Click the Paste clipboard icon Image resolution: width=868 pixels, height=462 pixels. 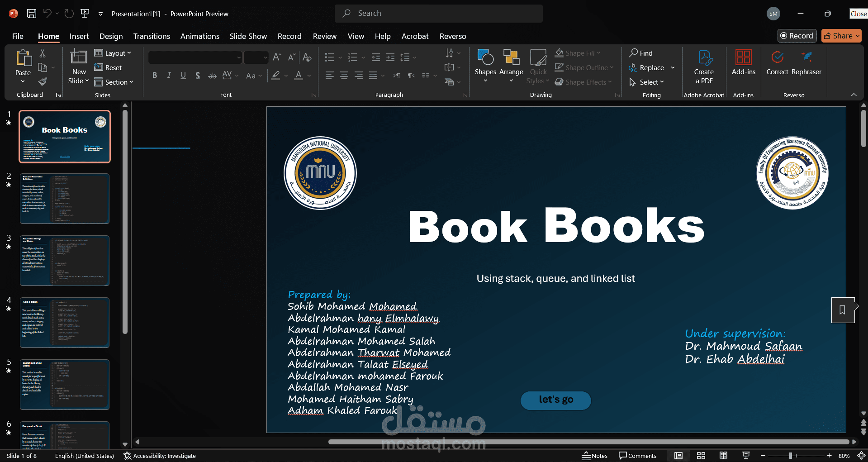[x=23, y=58]
